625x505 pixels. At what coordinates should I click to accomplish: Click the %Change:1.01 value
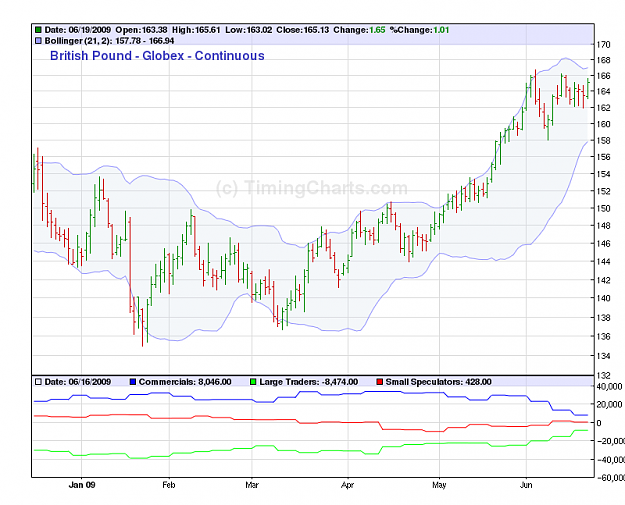419,30
